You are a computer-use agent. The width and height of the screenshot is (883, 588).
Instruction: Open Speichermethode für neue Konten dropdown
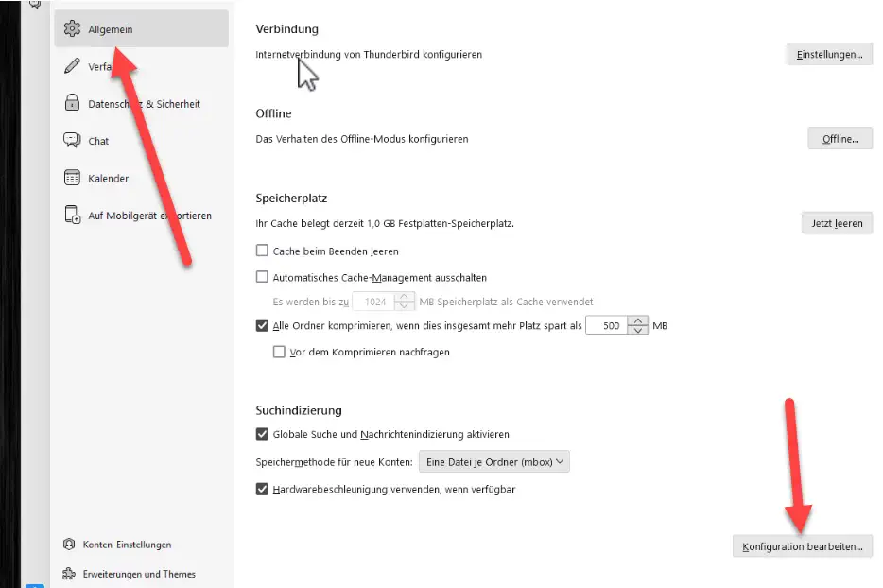click(x=493, y=462)
